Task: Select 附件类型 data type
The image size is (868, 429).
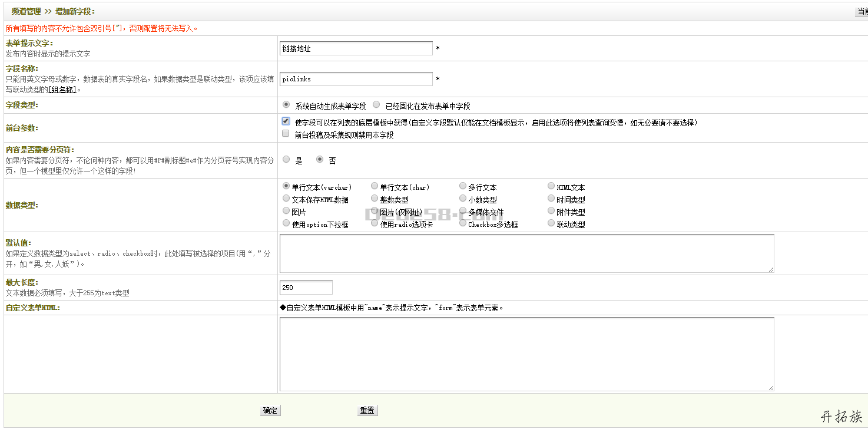Action: pyautogui.click(x=551, y=211)
